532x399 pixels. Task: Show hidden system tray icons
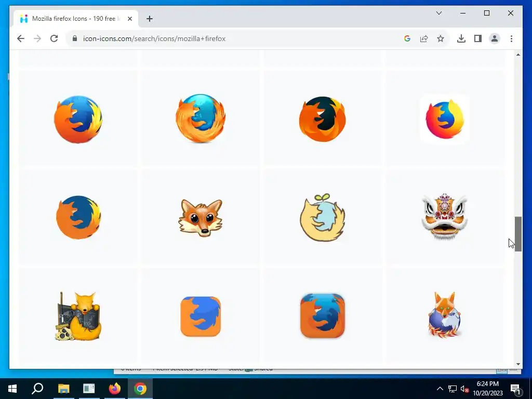(440, 389)
